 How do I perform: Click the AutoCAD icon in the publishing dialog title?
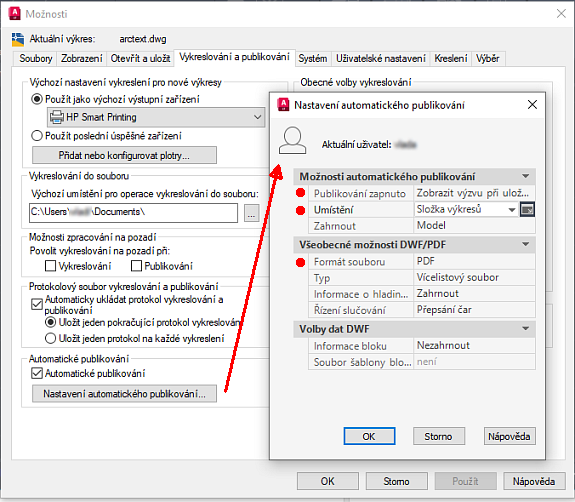tap(283, 105)
